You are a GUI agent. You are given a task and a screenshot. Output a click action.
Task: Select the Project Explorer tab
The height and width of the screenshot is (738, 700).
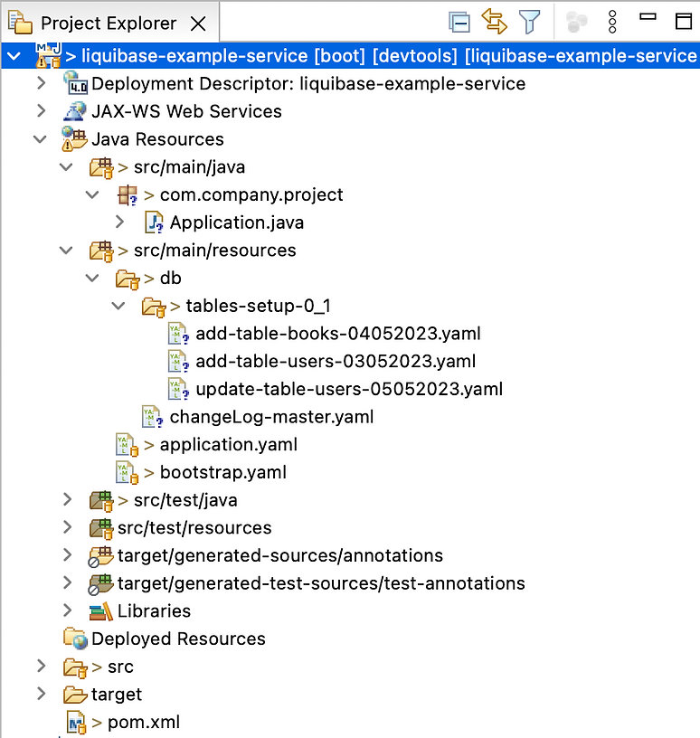[109, 24]
